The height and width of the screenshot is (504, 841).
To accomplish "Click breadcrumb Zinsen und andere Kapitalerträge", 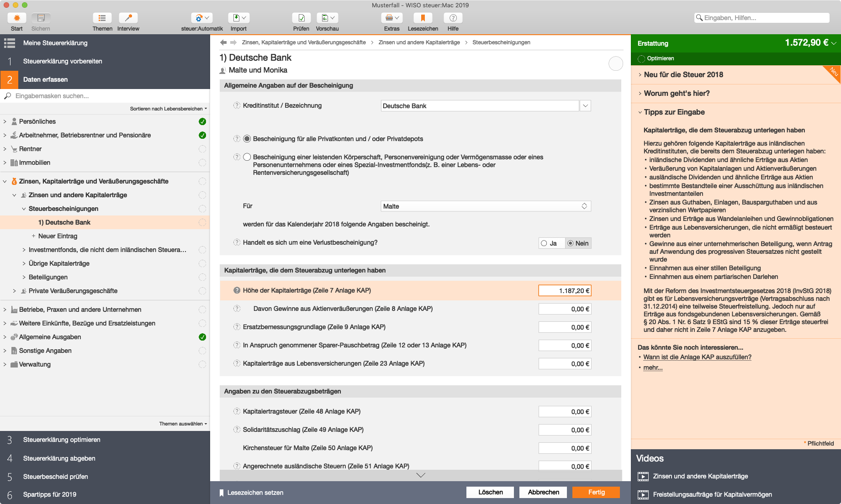I will click(x=419, y=42).
